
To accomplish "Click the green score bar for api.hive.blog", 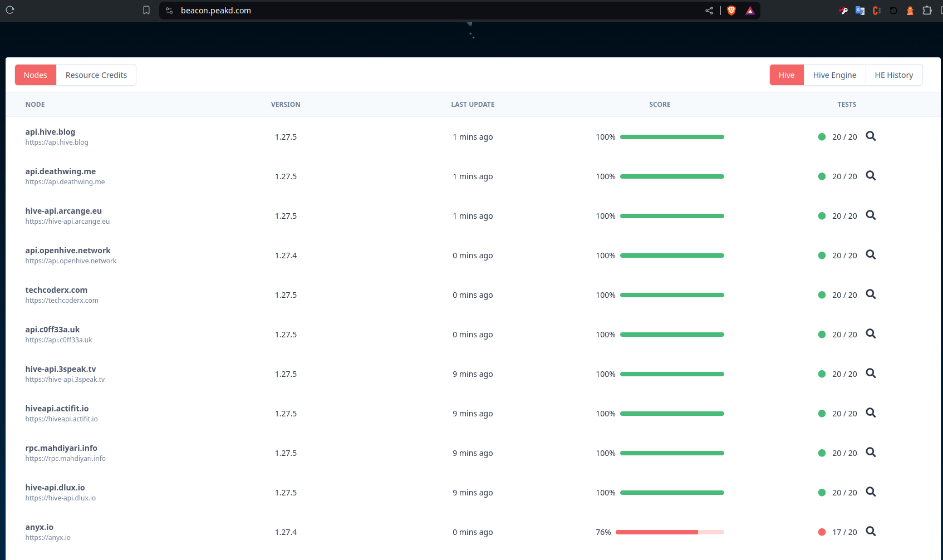I will 672,137.
